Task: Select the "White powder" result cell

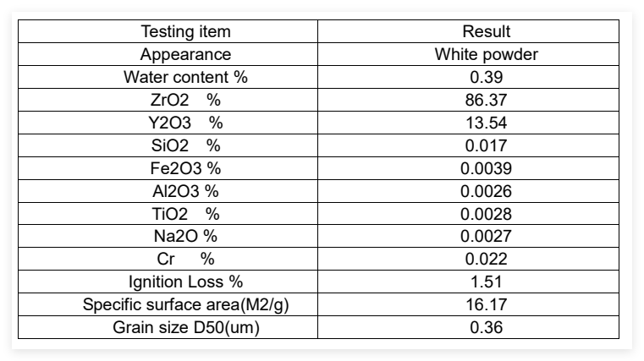Action: click(486, 55)
